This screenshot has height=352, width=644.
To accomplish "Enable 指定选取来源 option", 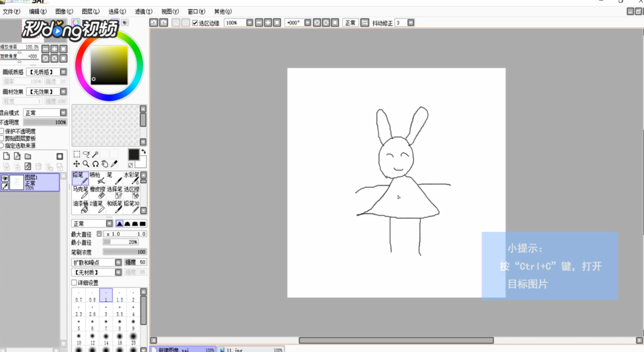I will pos(2,145).
